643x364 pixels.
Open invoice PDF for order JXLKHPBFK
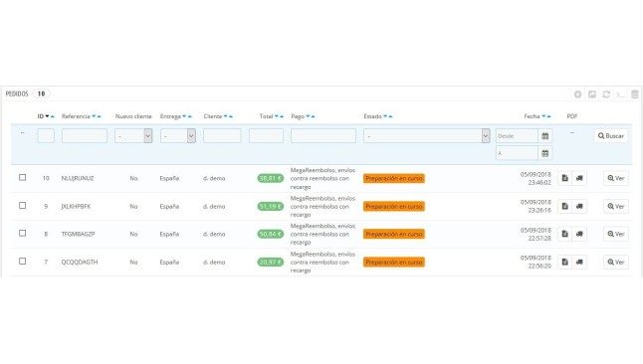(x=564, y=206)
